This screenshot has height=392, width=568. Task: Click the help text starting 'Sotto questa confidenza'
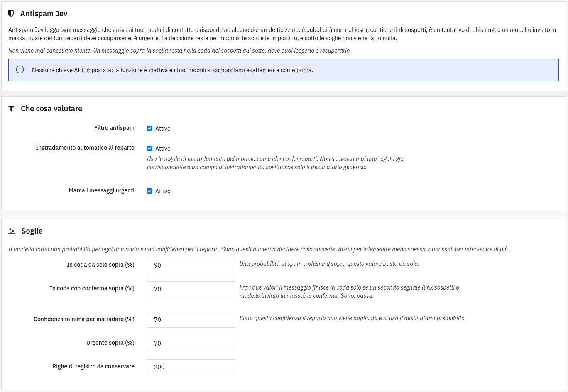point(353,319)
